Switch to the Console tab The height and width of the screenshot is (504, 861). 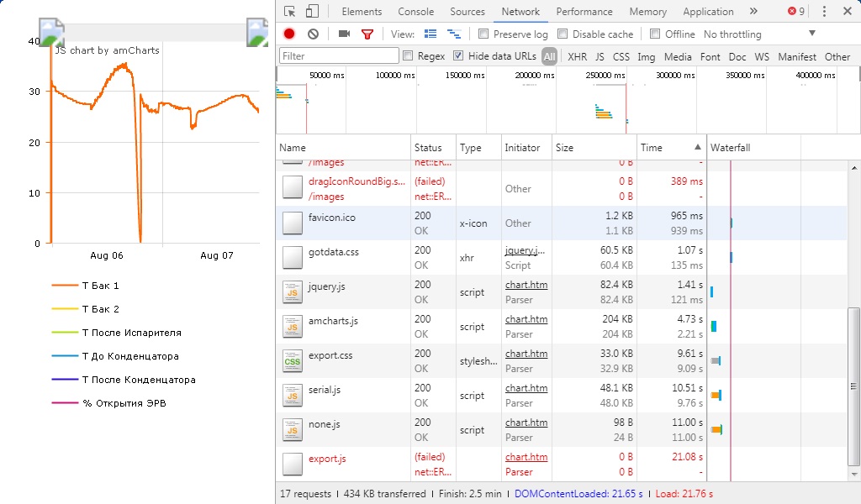pyautogui.click(x=415, y=12)
